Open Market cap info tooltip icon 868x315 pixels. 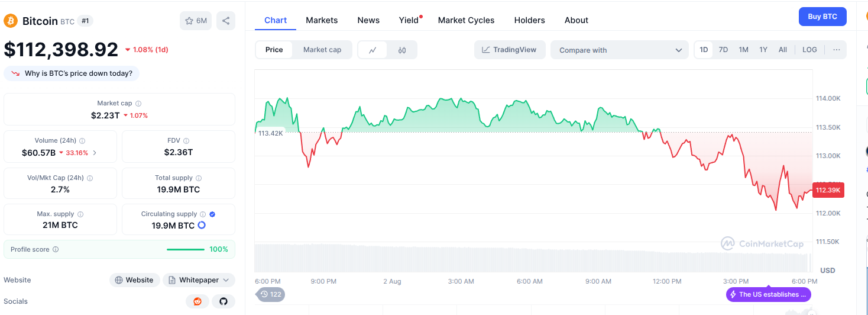tap(138, 104)
